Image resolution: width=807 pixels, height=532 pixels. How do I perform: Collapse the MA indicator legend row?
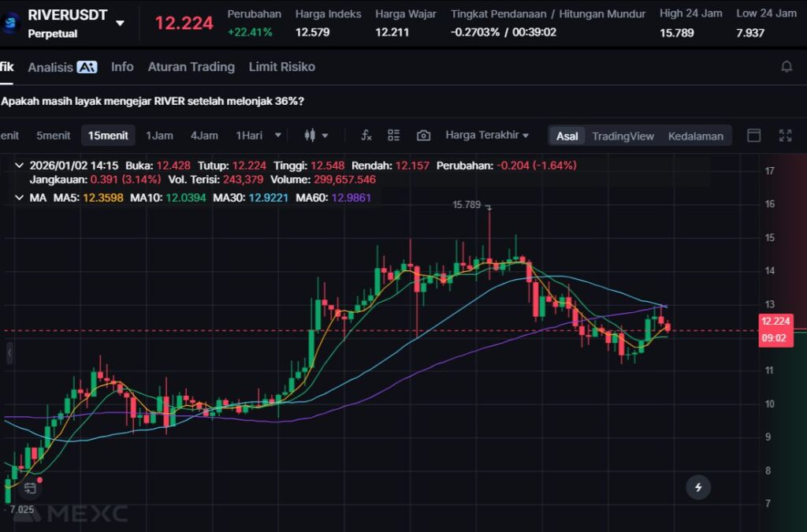(19, 197)
